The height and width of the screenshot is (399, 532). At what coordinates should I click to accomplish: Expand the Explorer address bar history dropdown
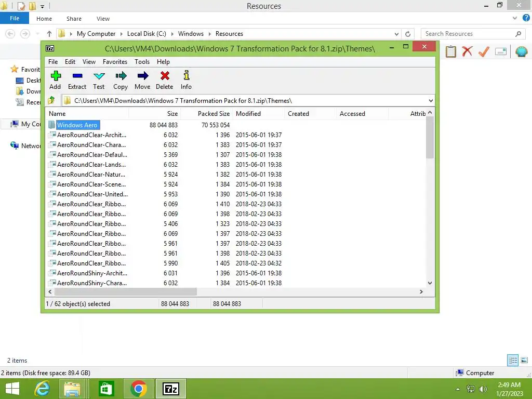click(x=396, y=34)
